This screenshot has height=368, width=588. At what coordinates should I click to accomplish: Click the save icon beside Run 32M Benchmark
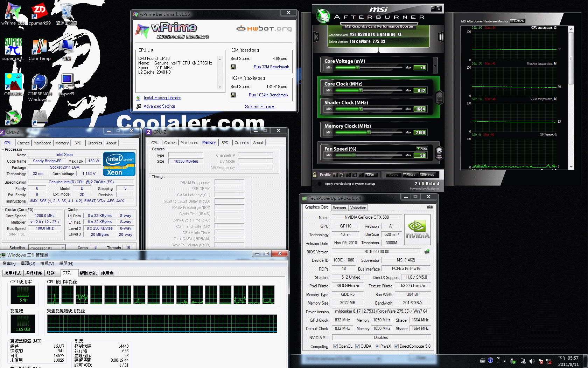tap(233, 67)
